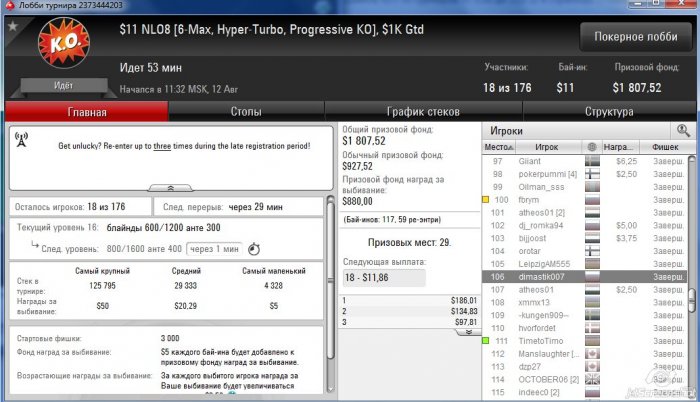The image size is (700, 402).
Task: Click the next payout field 18 - $11,86
Action: [x=384, y=278]
